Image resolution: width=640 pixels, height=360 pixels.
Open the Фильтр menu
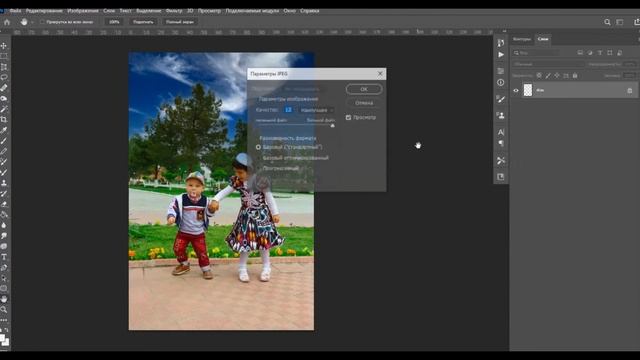(174, 11)
